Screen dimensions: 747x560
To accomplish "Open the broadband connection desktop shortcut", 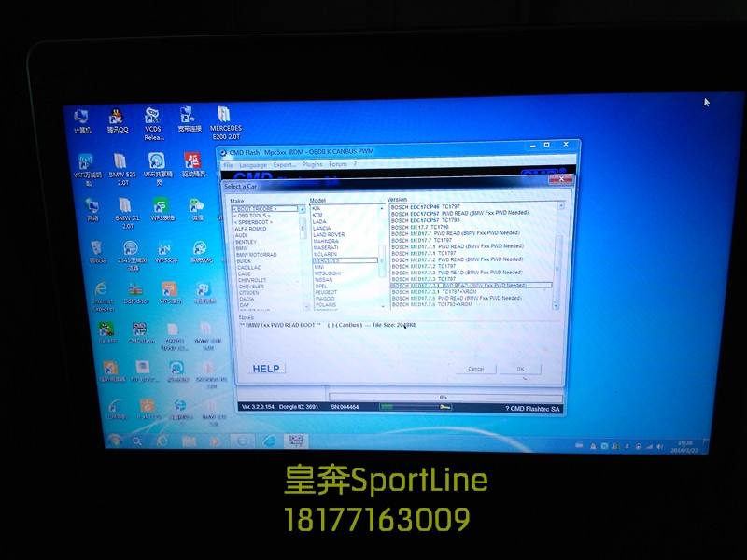I will tap(190, 119).
